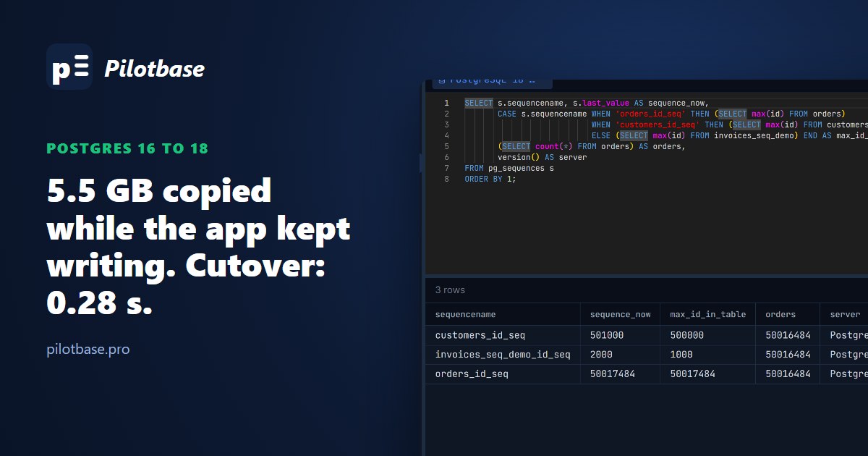Screen dimensions: 868x456
Task: Click the 'orders_id_seq' string in the query
Action: point(650,114)
